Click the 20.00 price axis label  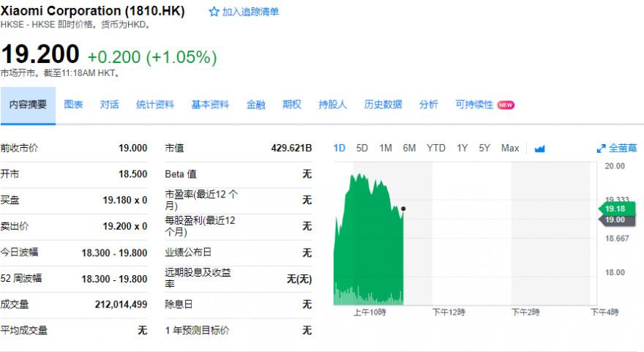point(615,166)
